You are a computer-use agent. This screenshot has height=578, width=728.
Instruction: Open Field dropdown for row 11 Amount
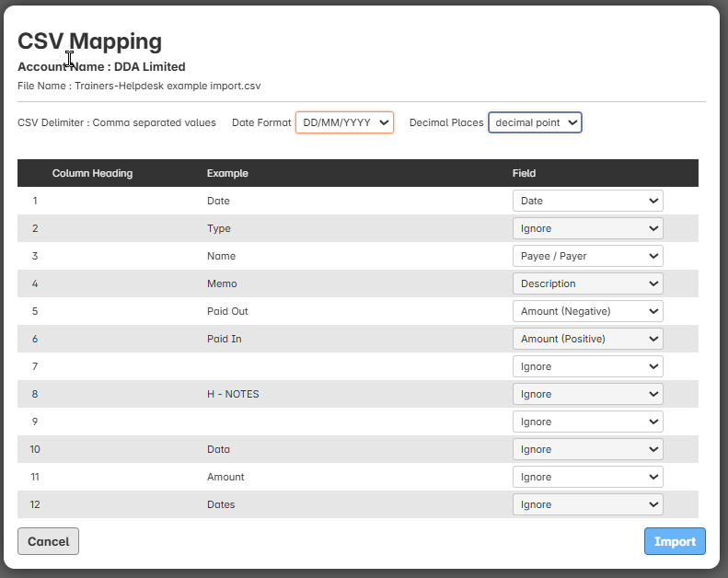[x=588, y=477]
